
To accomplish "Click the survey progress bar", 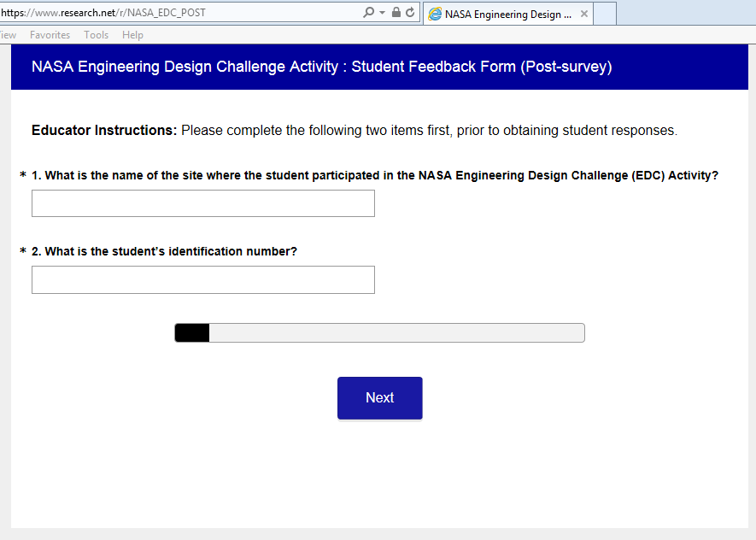I will click(379, 333).
